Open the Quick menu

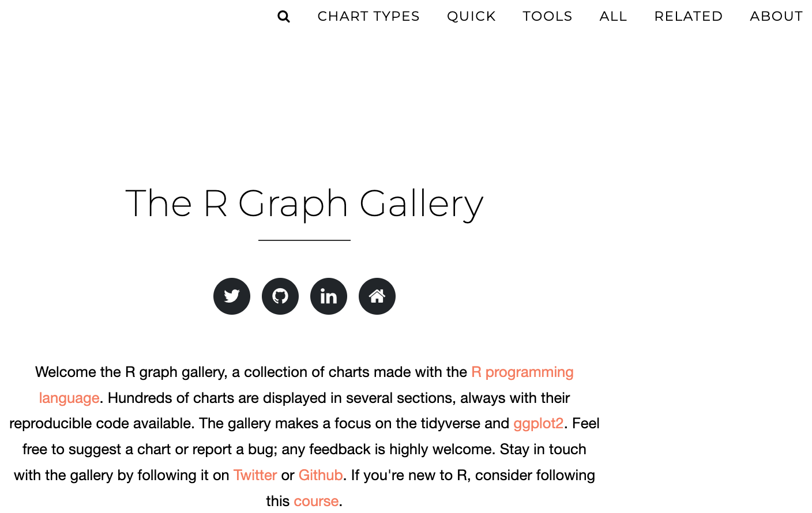coord(471,16)
